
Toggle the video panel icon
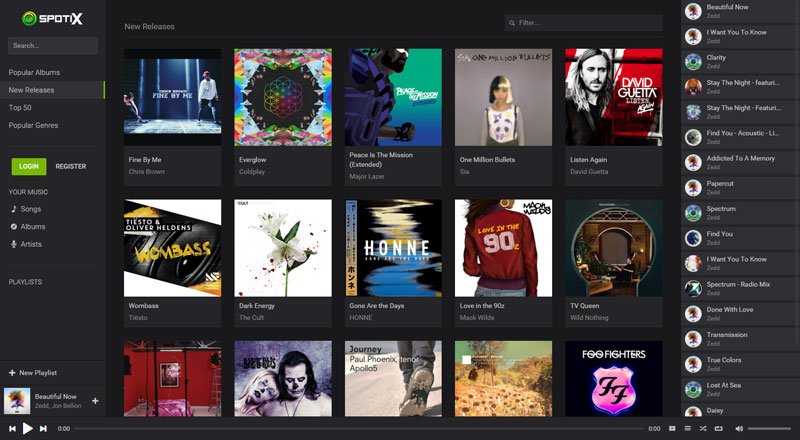pyautogui.click(x=672, y=429)
